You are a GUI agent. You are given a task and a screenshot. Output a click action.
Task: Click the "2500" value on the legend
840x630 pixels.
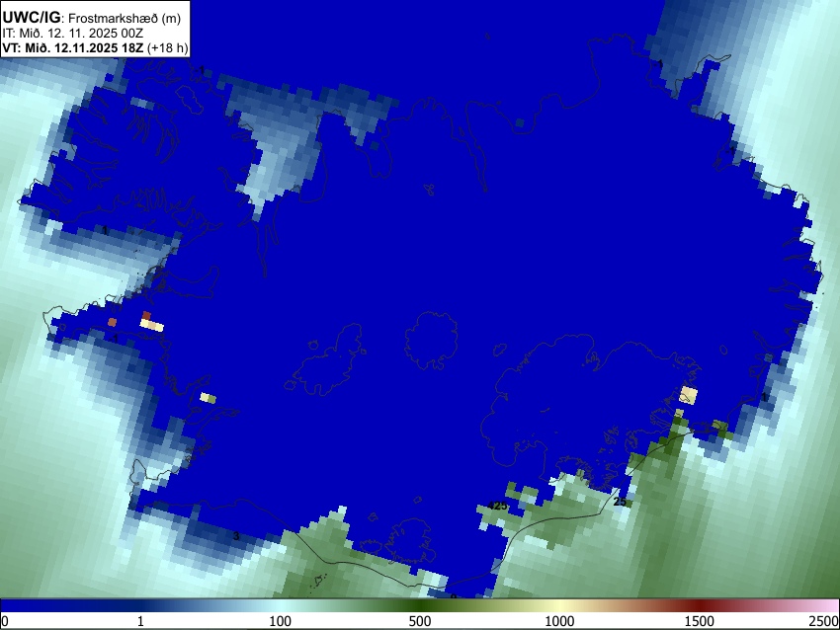(824, 621)
